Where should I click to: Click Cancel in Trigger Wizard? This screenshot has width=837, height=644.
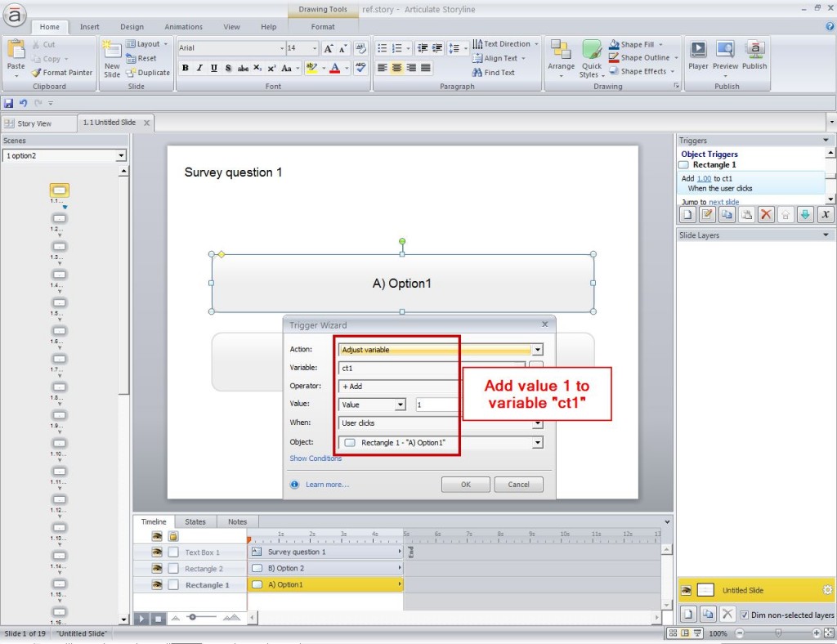coord(518,485)
